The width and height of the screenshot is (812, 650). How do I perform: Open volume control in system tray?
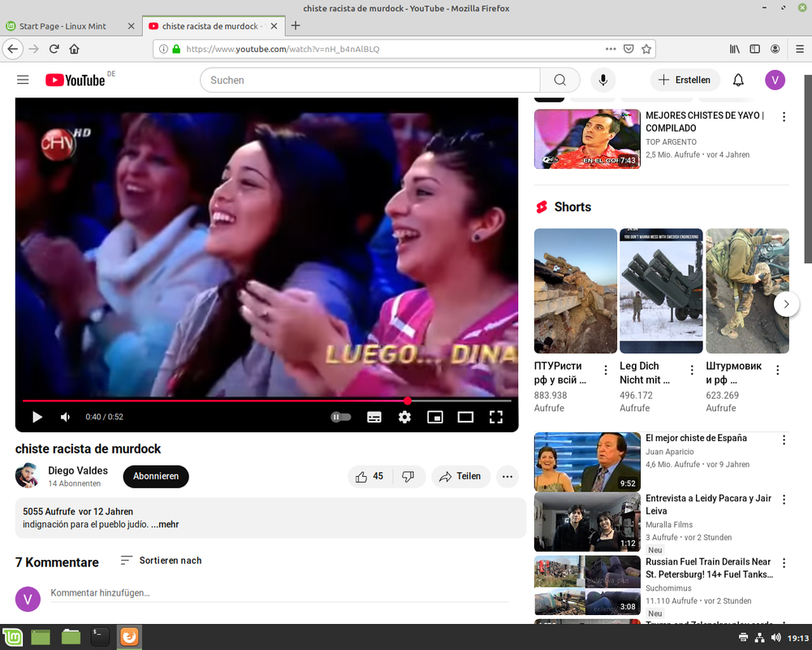(775, 638)
